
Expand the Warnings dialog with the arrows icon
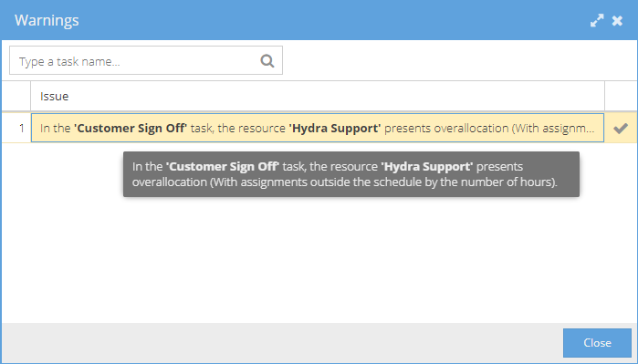click(x=597, y=20)
